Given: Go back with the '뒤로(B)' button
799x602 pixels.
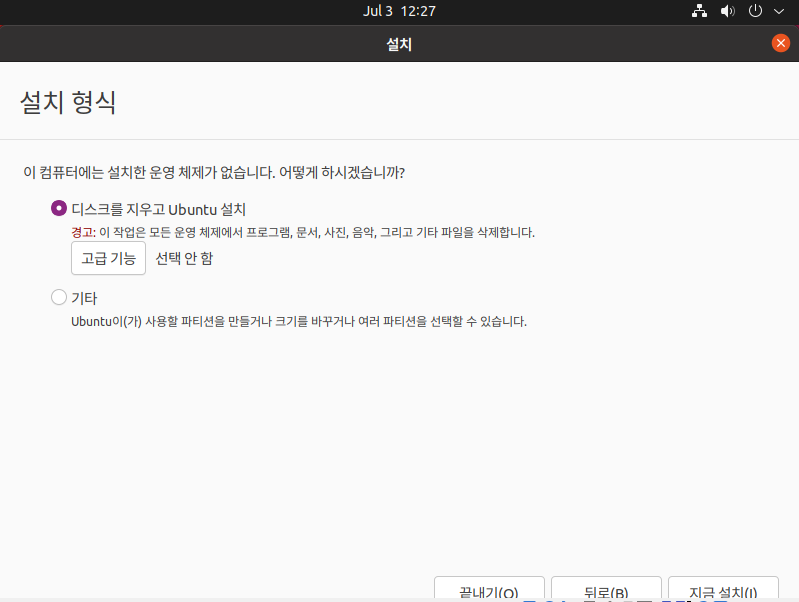Looking at the screenshot, I should (606, 589).
